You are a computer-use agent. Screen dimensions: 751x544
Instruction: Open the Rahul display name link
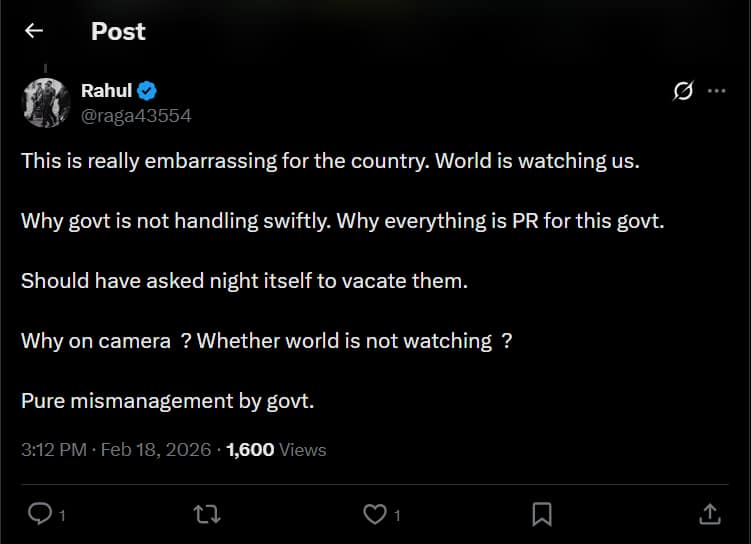(106, 91)
